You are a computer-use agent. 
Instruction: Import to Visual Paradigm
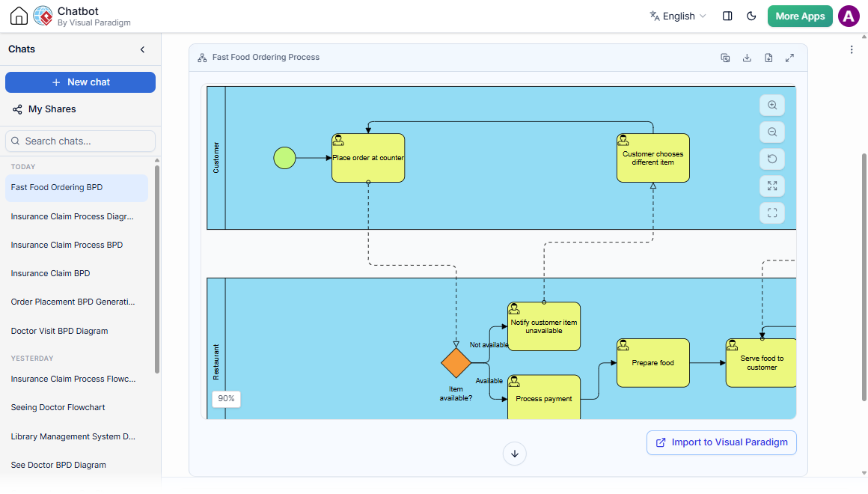click(721, 442)
